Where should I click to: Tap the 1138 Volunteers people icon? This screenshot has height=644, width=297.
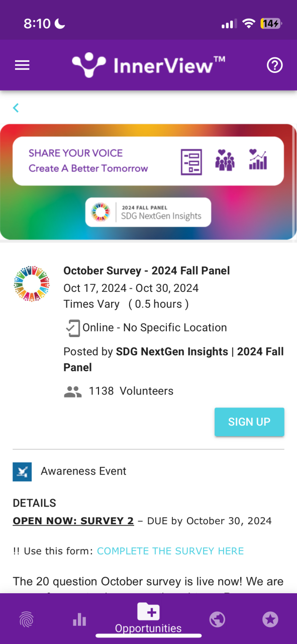click(x=73, y=391)
